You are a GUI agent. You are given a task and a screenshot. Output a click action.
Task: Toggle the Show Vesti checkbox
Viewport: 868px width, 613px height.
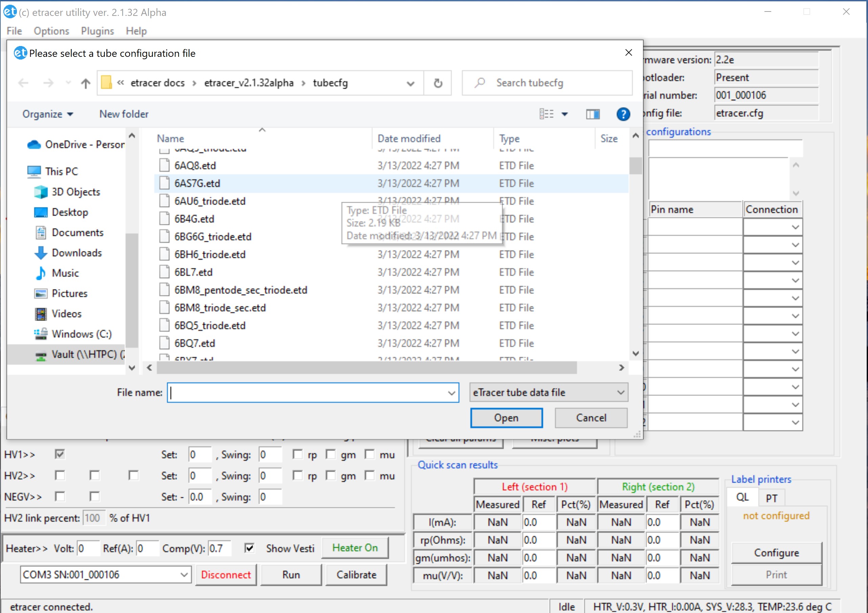pyautogui.click(x=249, y=548)
